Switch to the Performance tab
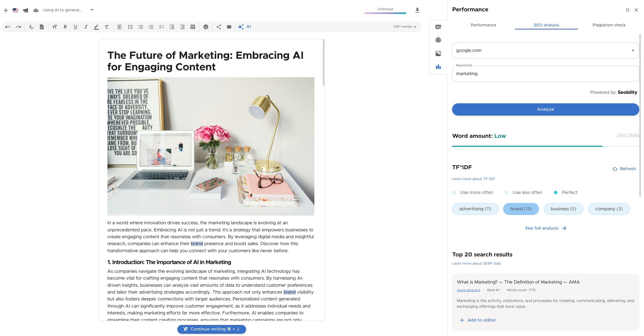Image resolution: width=644 pixels, height=336 pixels. tap(483, 25)
